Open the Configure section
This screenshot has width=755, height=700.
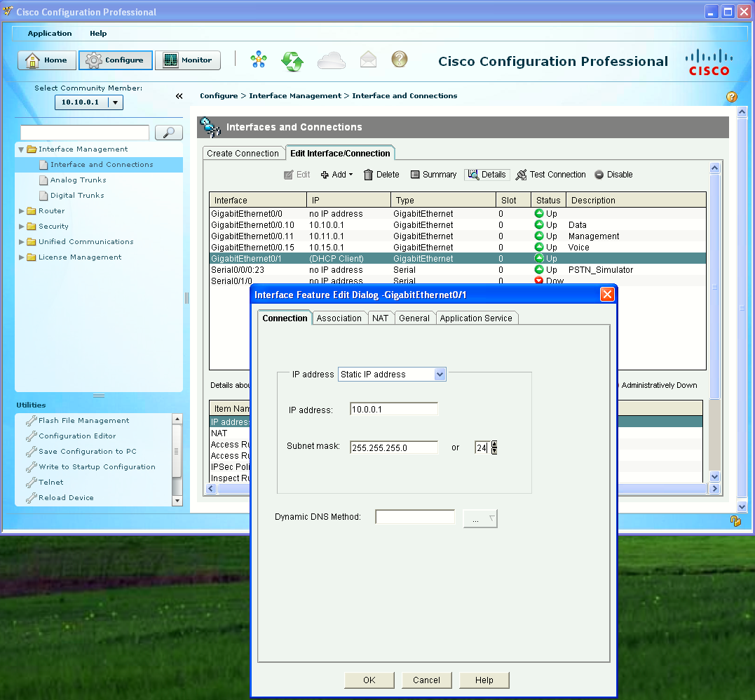116,60
